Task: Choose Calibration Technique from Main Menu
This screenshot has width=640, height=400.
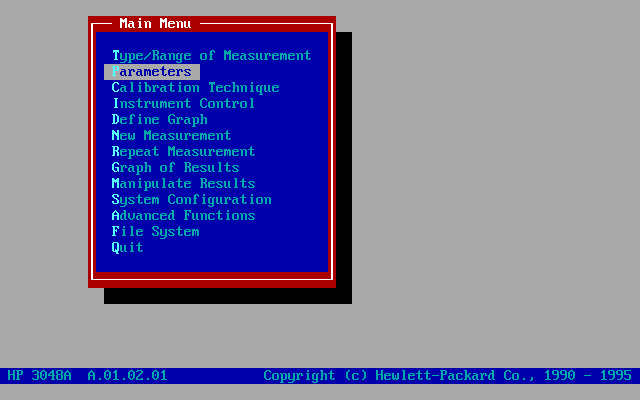Action: point(196,88)
